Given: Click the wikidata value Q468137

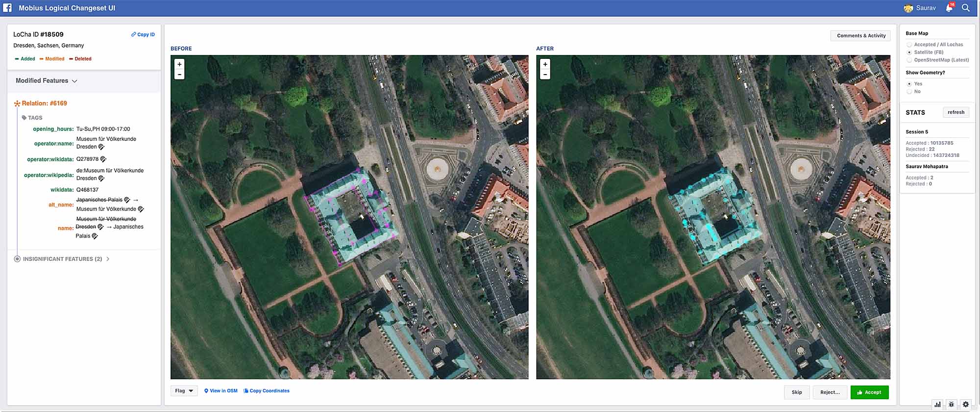Looking at the screenshot, I should pyautogui.click(x=87, y=190).
